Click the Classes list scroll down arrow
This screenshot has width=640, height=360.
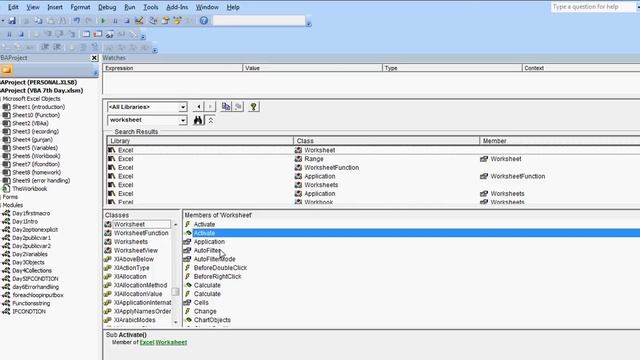coord(176,322)
